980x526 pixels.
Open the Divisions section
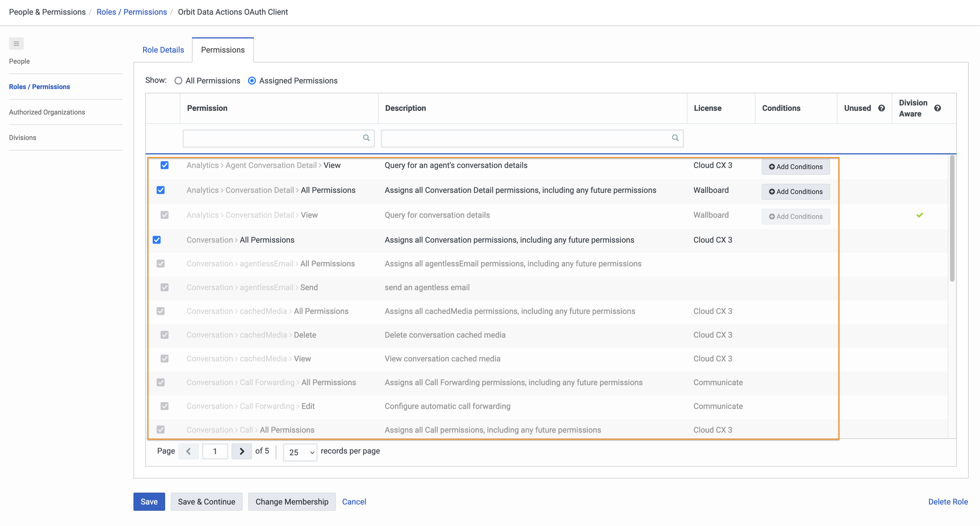click(22, 137)
